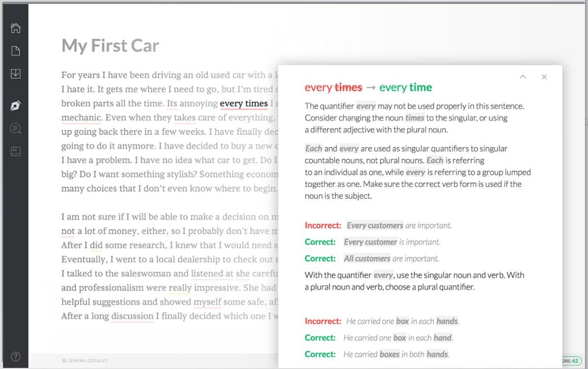Click the "Incorrect:" label above Every customer
This screenshot has width=588, height=369.
pyautogui.click(x=323, y=225)
